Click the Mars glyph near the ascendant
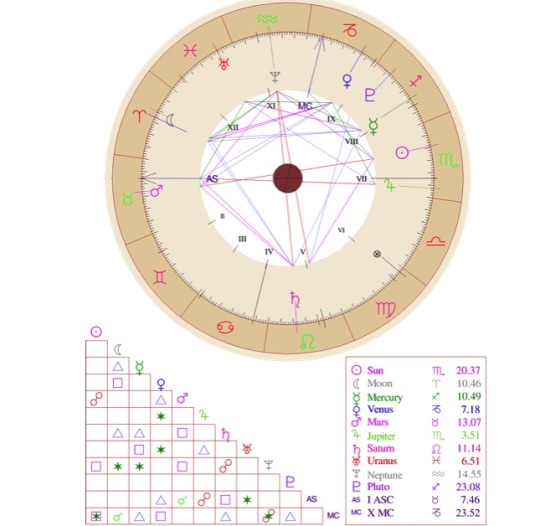Viewport: 540px width, 526px height. point(156,190)
